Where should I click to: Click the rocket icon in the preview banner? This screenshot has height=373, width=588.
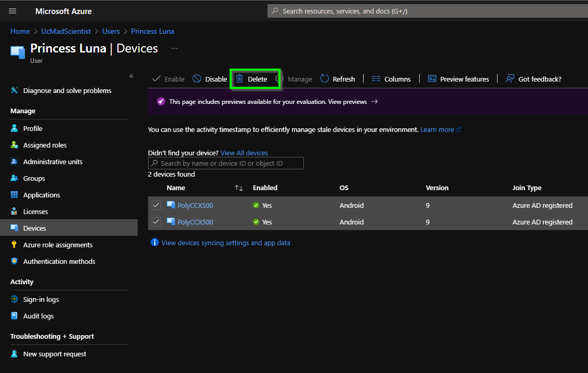pos(161,102)
